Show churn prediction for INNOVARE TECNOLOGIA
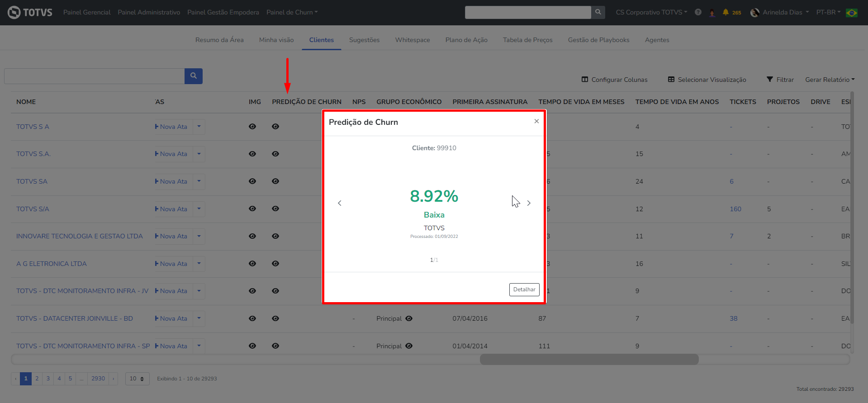 click(275, 236)
